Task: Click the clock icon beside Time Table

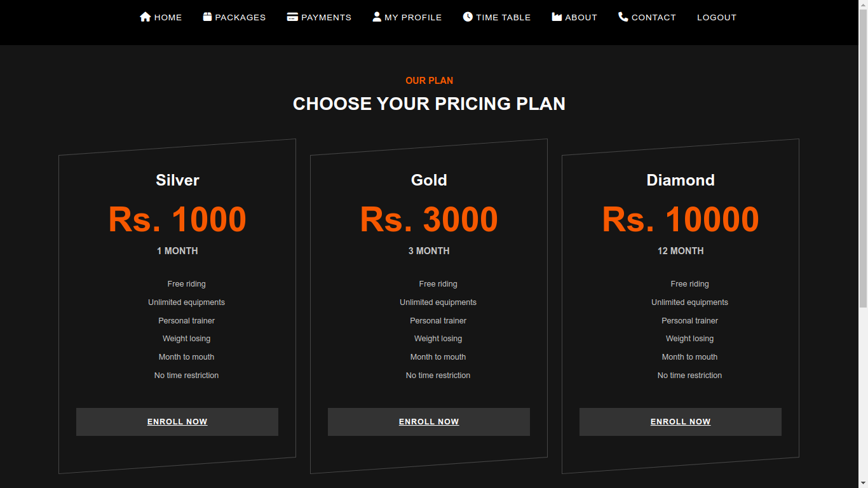Action: (468, 17)
